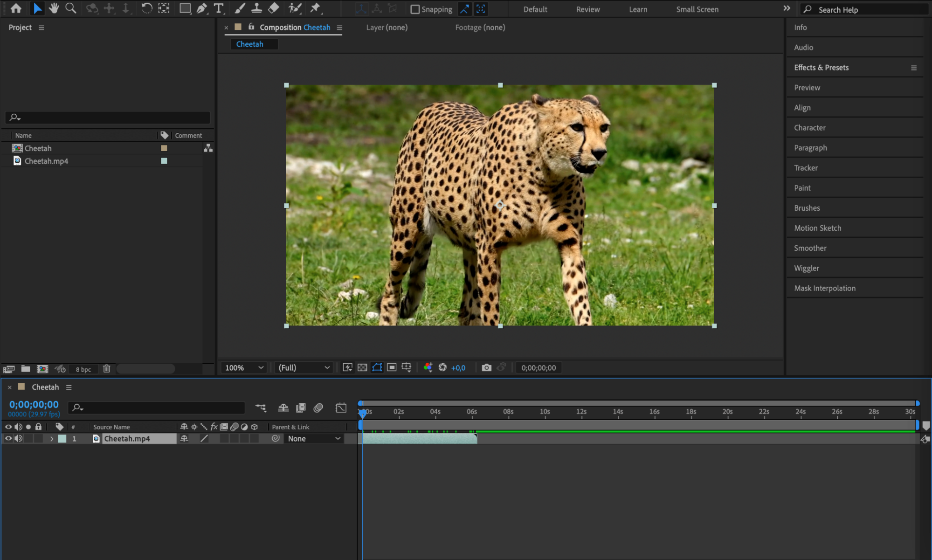Select the Type tool
The width and height of the screenshot is (932, 560).
pos(218,8)
